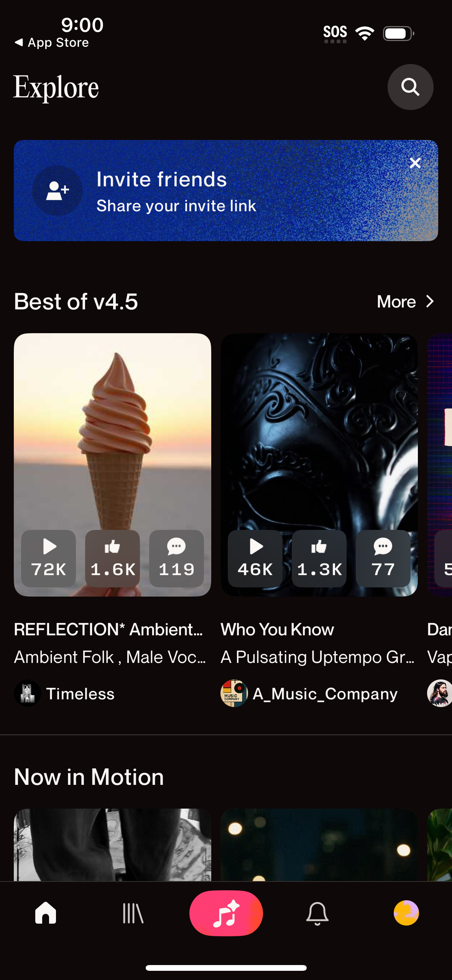The image size is (452, 980).
Task: Open the Library tab in bottom bar
Action: coord(133,913)
